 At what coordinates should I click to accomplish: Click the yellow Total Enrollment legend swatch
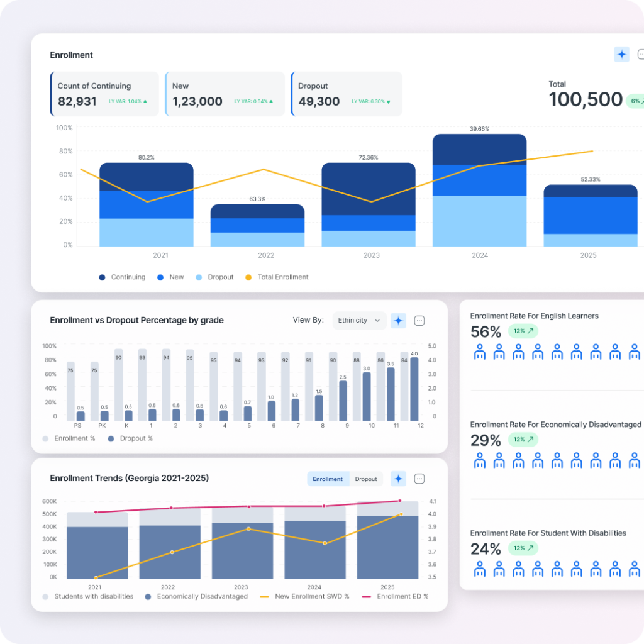pyautogui.click(x=248, y=277)
